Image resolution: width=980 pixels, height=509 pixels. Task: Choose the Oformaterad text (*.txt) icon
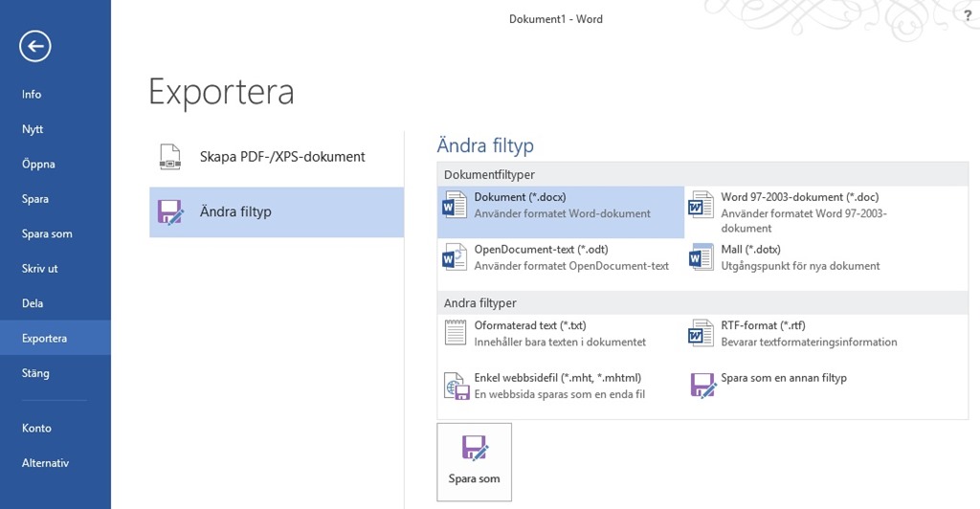tap(454, 333)
